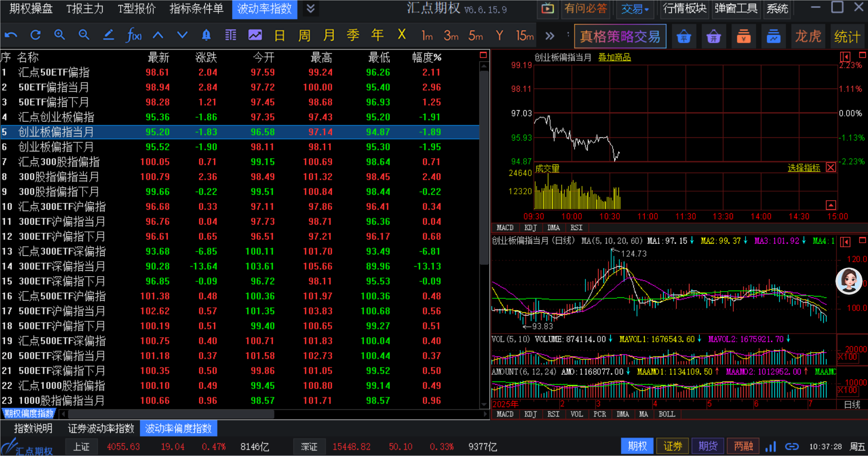The width and height of the screenshot is (868, 456).
Task: Click the virtual assistant avatar
Action: coord(849,281)
